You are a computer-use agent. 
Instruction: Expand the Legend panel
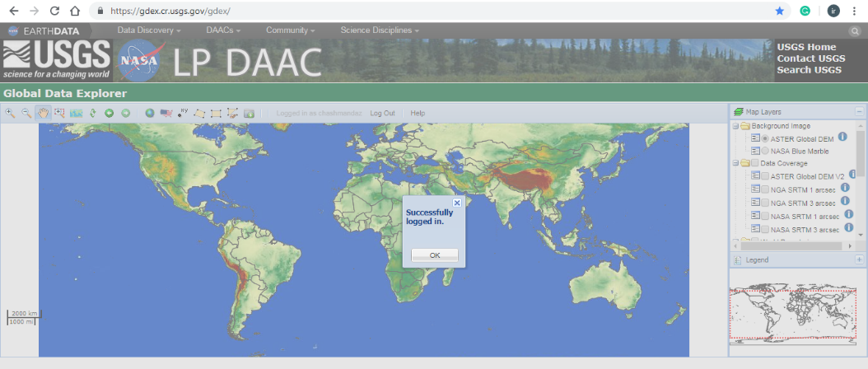(x=859, y=259)
